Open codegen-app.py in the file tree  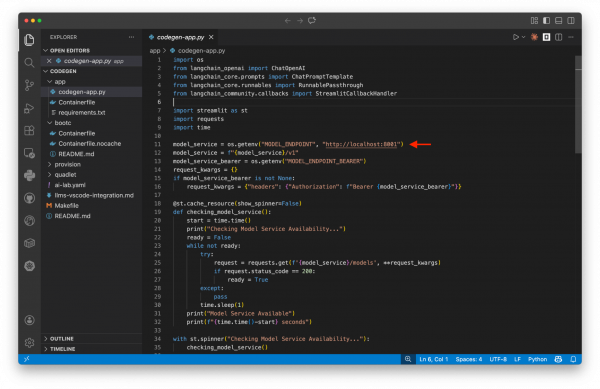82,92
